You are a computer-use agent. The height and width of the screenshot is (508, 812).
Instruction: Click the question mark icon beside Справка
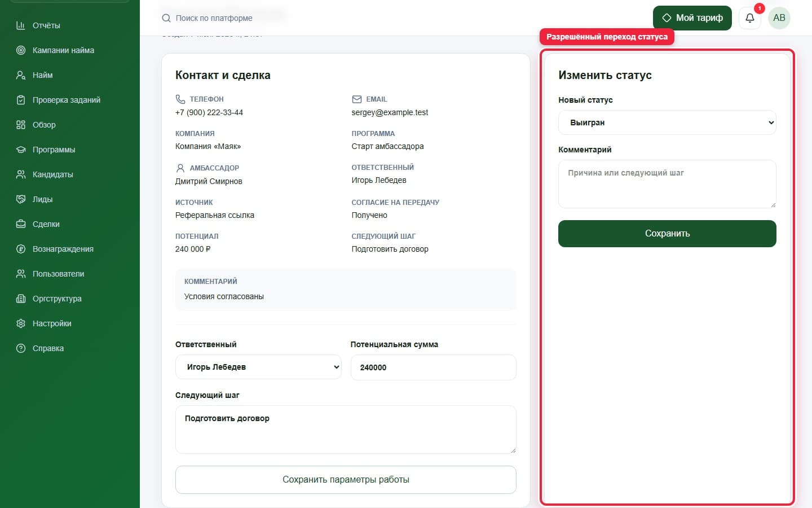coord(21,348)
